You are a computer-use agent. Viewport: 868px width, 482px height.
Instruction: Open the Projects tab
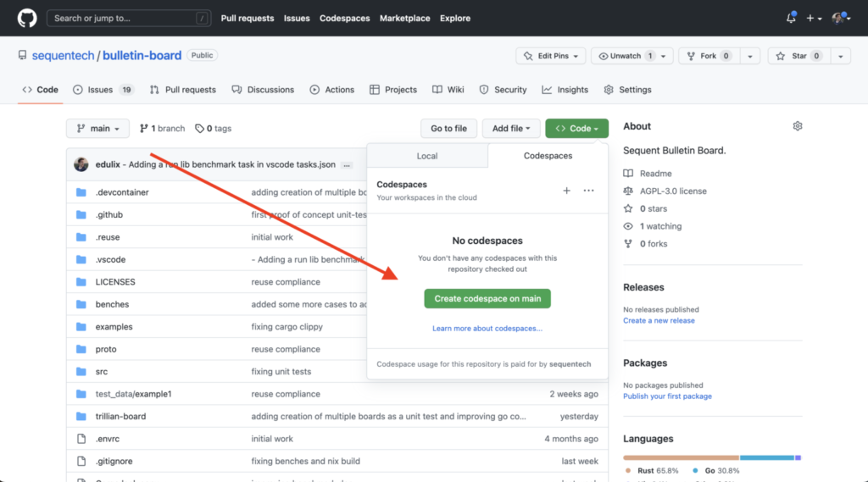pyautogui.click(x=393, y=90)
